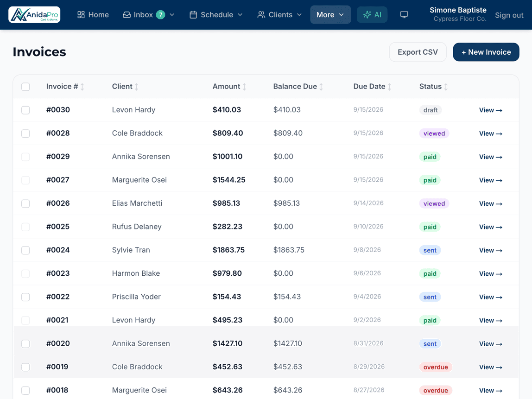Open the AI assistant button
This screenshot has height=399, width=532.
coord(372,14)
